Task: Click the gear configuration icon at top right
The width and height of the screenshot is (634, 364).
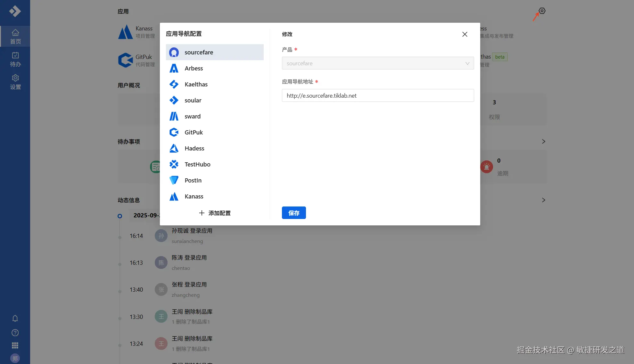Action: tap(542, 11)
